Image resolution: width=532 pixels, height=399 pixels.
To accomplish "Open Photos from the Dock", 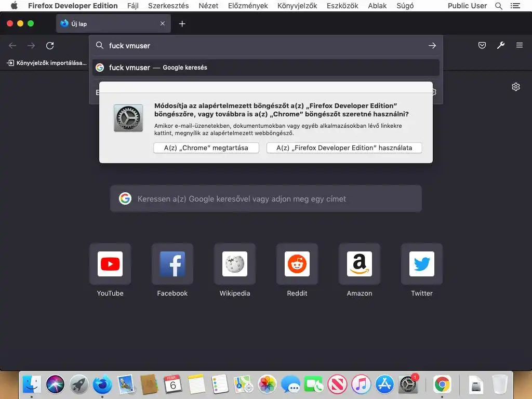I will tap(267, 384).
